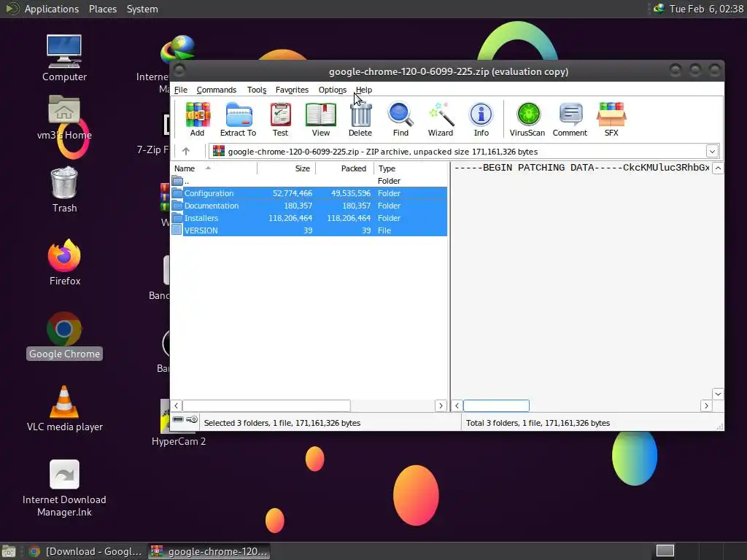Start VirusScan on the archive
This screenshot has width=747, height=560.
click(x=527, y=120)
